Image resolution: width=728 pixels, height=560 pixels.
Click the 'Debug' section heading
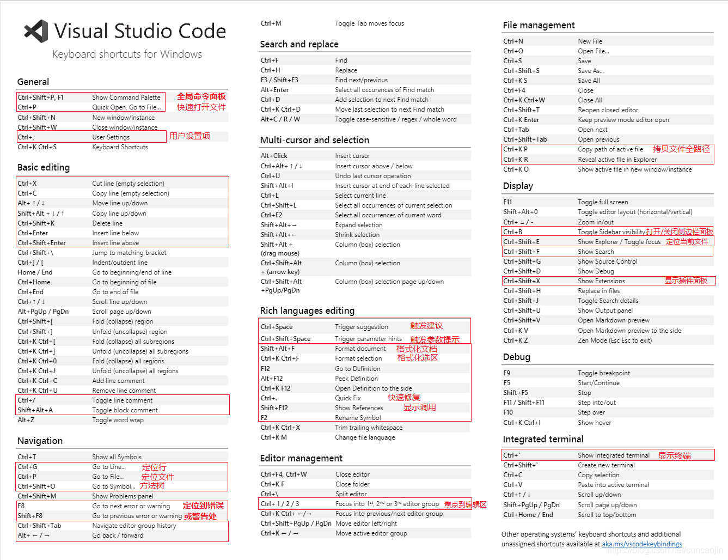517,357
